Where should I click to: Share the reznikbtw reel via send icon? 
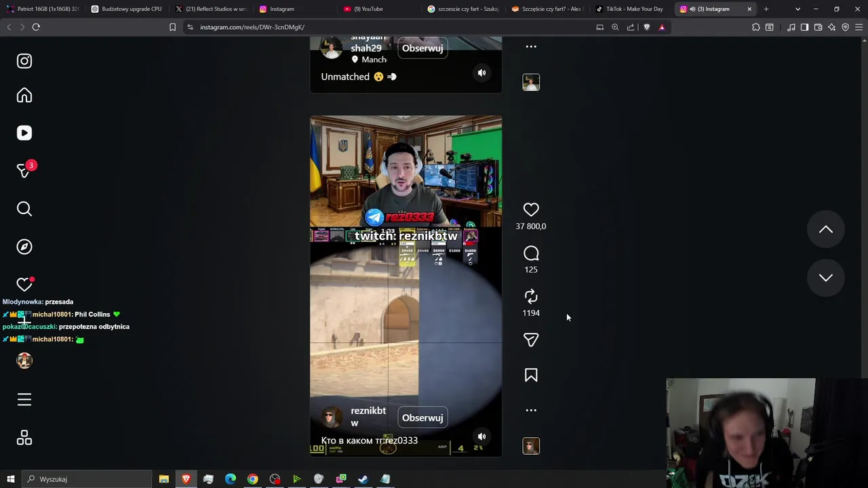coord(531,340)
